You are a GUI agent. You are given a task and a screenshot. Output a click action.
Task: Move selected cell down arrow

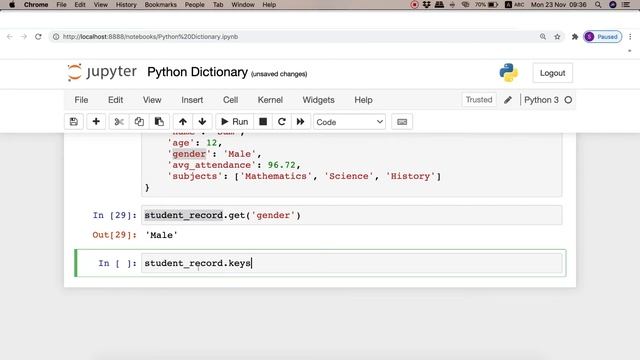click(202, 122)
